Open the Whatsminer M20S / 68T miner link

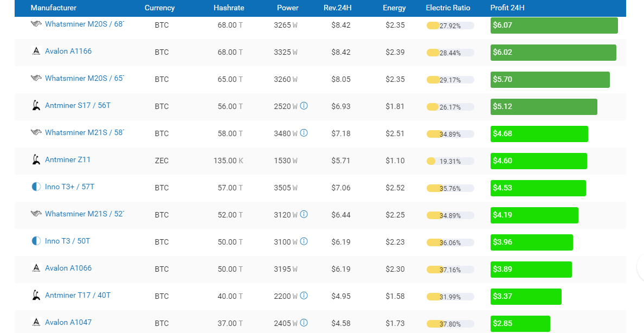pos(84,24)
